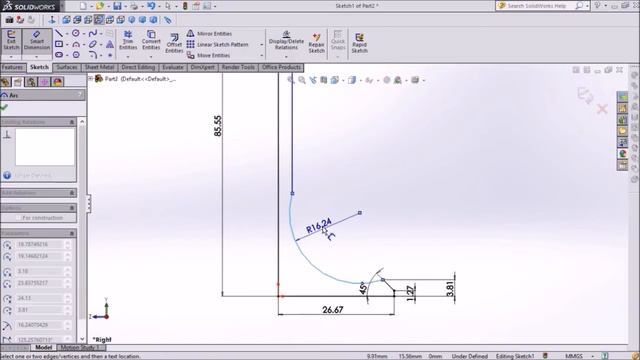Select the sketch Point tool
This screenshot has width=640, height=360.
point(110,55)
